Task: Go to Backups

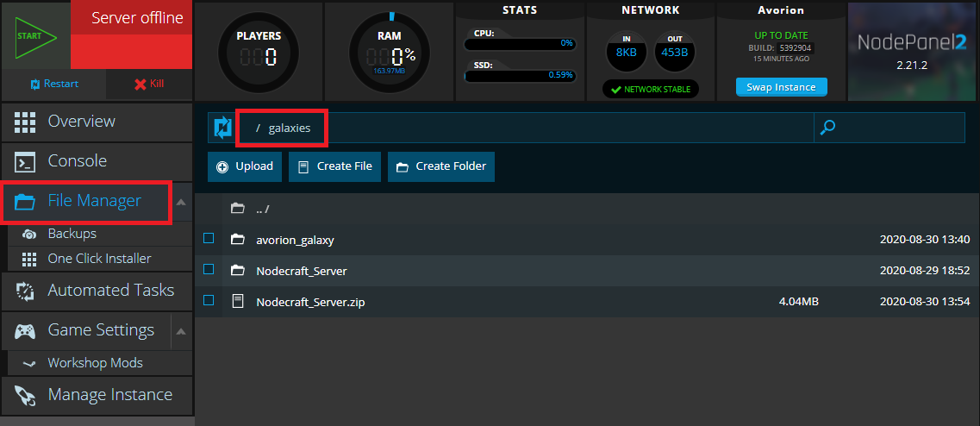Action: coord(100,234)
